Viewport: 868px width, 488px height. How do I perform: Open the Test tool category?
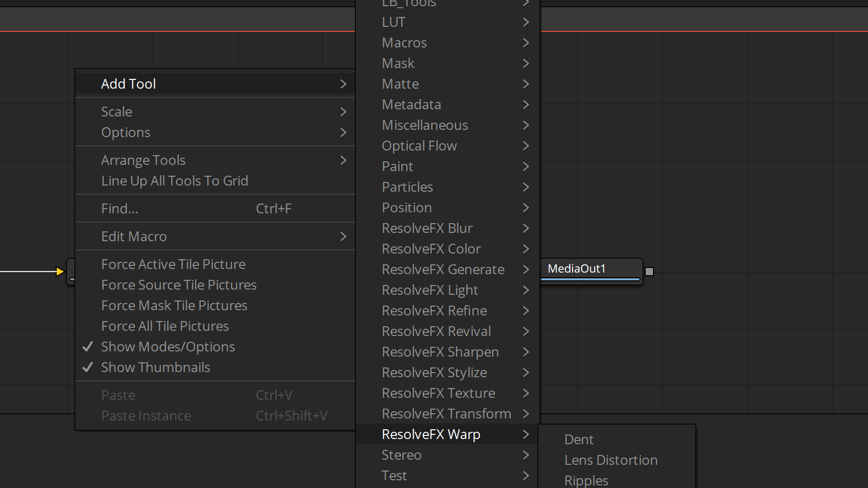point(448,476)
